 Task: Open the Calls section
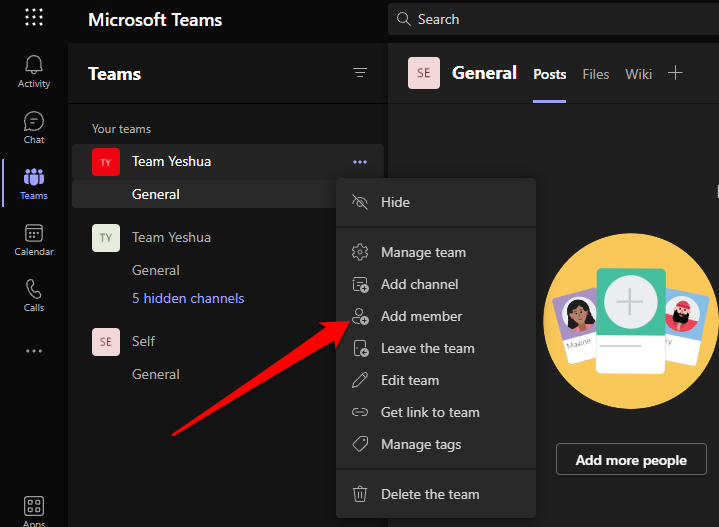pyautogui.click(x=34, y=295)
